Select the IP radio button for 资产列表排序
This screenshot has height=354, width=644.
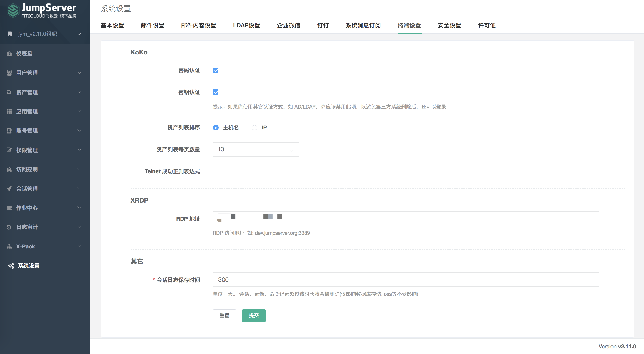coord(255,128)
